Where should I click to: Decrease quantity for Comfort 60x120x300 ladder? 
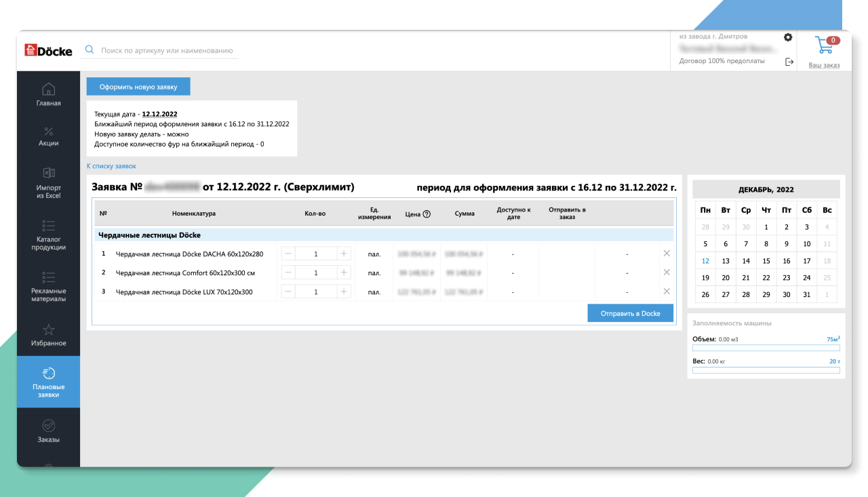(x=288, y=273)
